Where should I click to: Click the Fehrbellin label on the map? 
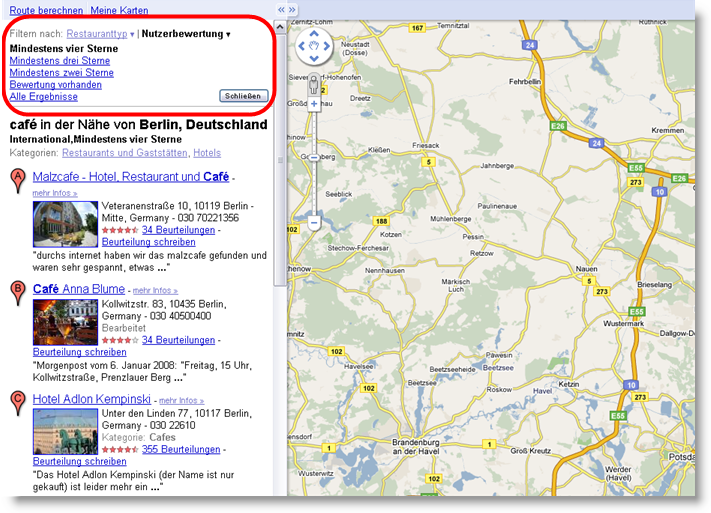pyautogui.click(x=525, y=82)
